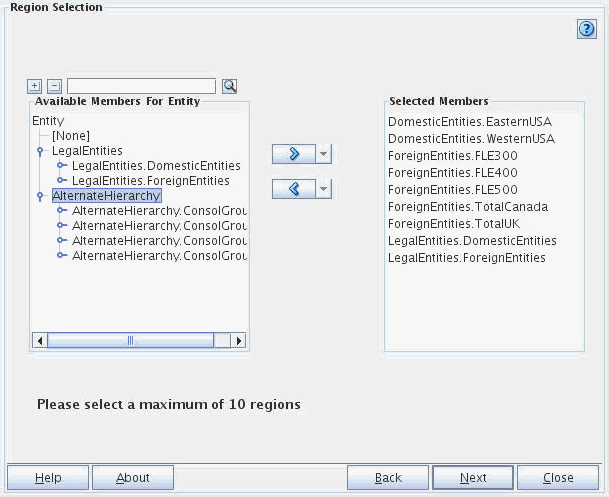Collapse the AlternateHierarchy tree node
The width and height of the screenshot is (609, 497).
[39, 196]
